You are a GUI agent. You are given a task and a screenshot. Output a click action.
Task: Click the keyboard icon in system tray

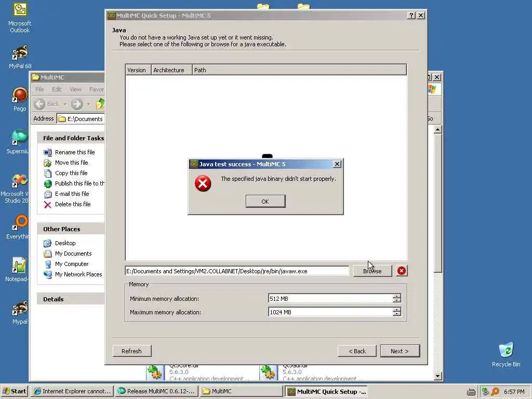471,392
